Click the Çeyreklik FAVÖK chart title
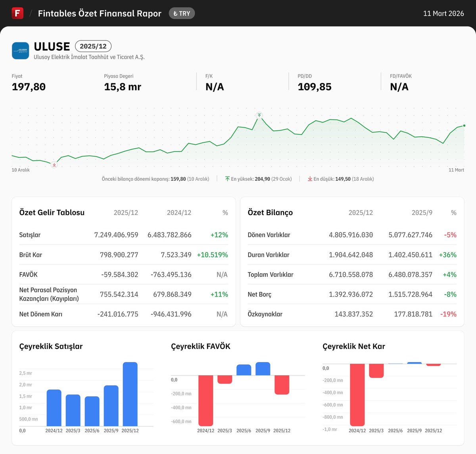 [x=201, y=346]
